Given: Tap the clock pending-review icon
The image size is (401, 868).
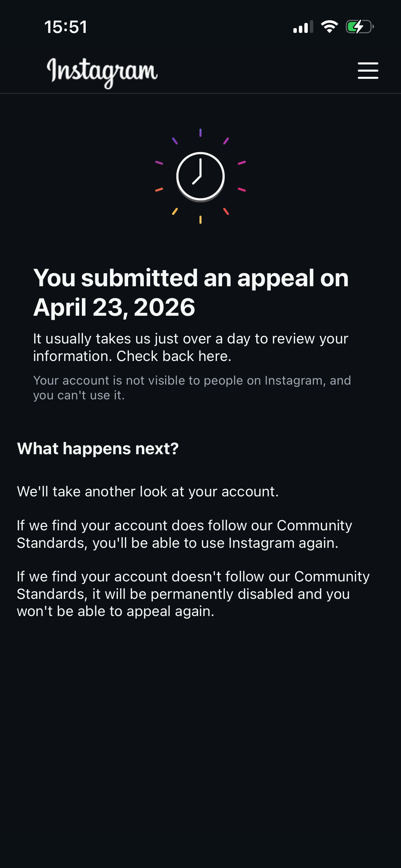Looking at the screenshot, I should (200, 176).
